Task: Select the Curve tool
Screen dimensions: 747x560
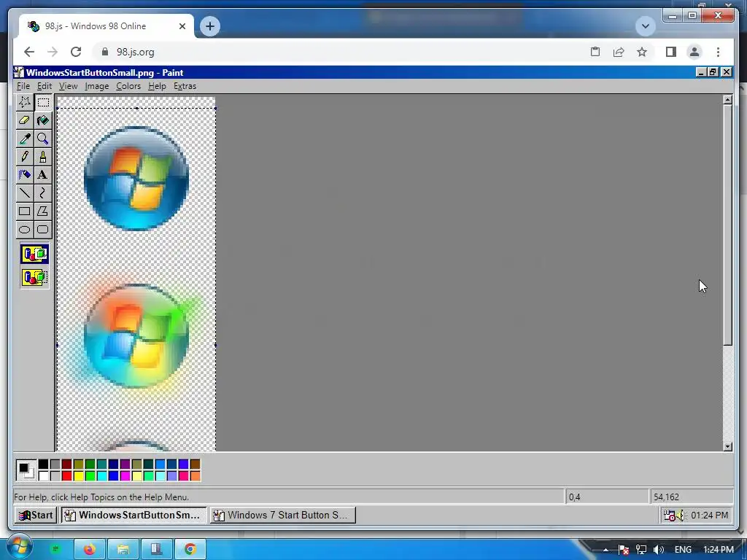Action: pyautogui.click(x=43, y=192)
